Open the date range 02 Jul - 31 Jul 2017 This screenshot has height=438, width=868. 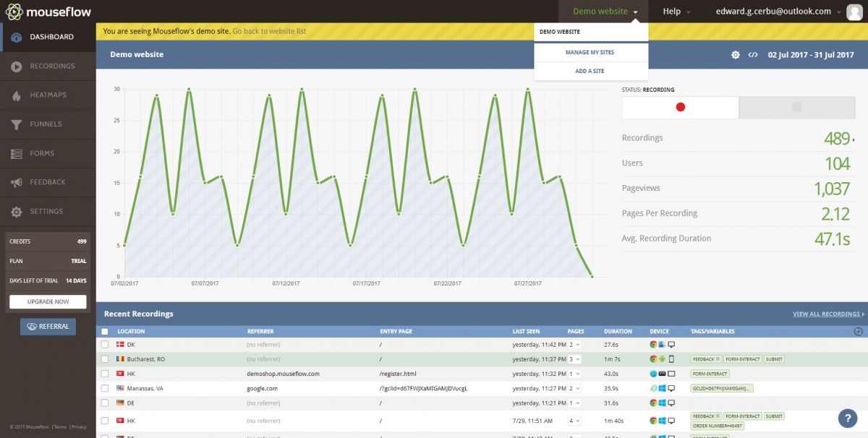pyautogui.click(x=811, y=55)
